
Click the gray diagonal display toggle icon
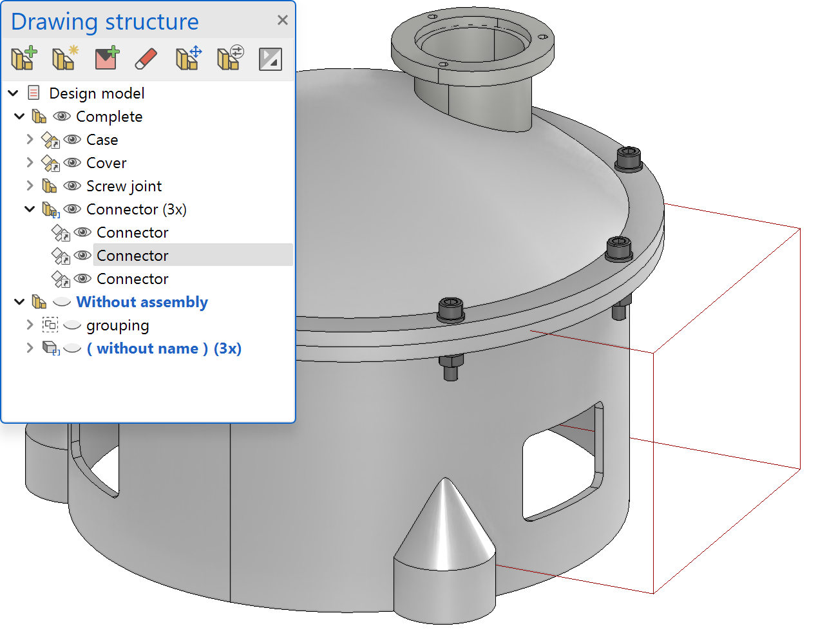point(270,59)
